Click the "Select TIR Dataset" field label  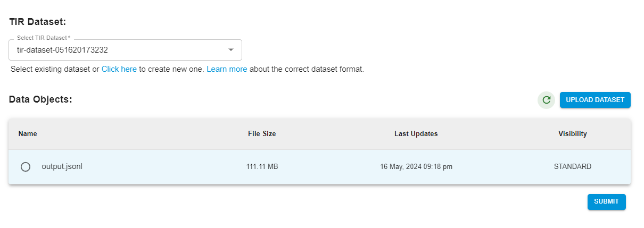point(43,38)
